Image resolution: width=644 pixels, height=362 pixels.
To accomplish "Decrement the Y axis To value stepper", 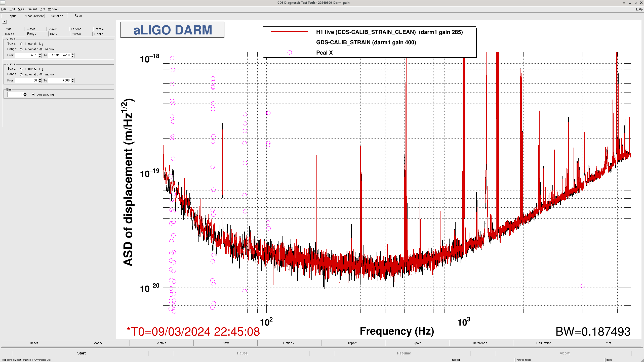I will tap(73, 57).
